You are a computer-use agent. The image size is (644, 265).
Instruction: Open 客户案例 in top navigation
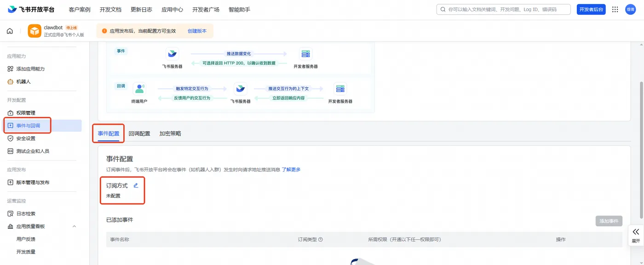(x=80, y=10)
